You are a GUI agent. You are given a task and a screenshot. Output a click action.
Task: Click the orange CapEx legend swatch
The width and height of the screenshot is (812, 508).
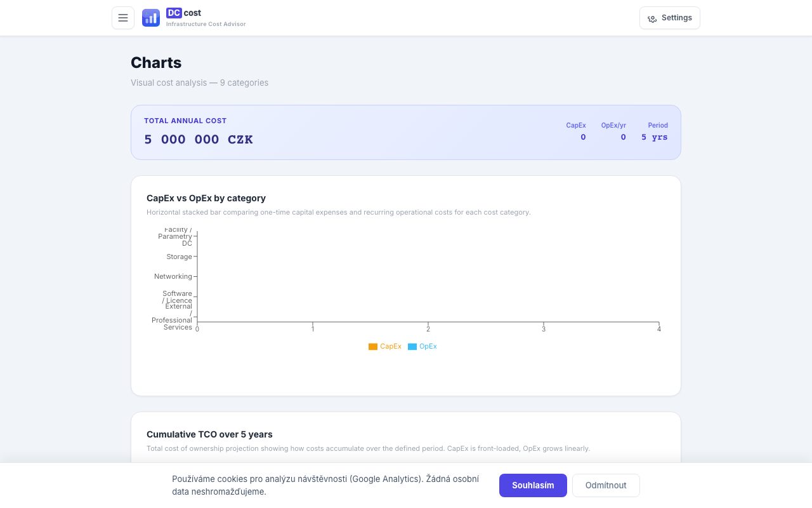click(x=373, y=347)
